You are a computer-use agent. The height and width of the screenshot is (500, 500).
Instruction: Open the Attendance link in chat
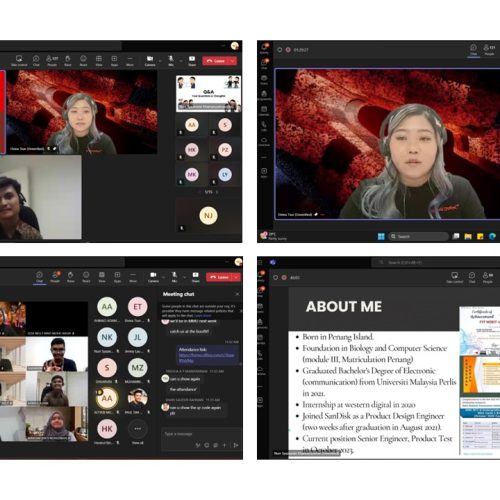pos(206,358)
